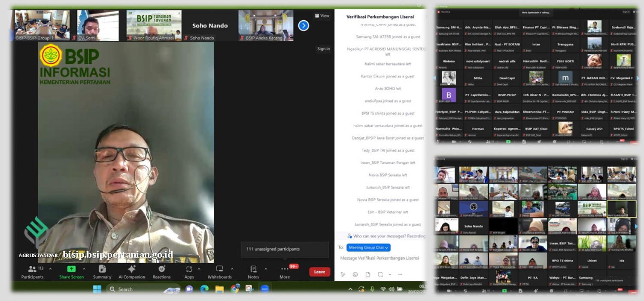Expand the Share Screen options arrow
Image resolution: width=644 pixels, height=301 pixels.
click(x=84, y=269)
